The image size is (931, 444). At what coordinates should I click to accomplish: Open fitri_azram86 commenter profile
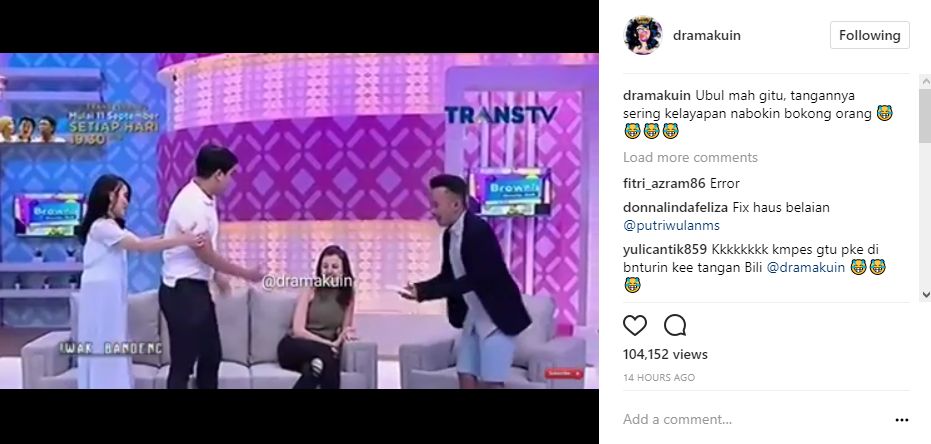[664, 183]
